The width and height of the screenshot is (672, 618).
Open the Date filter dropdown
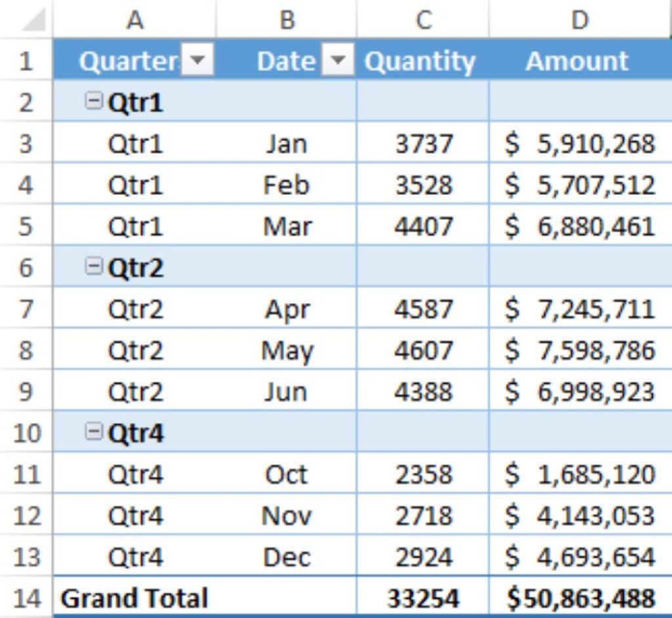tap(337, 62)
